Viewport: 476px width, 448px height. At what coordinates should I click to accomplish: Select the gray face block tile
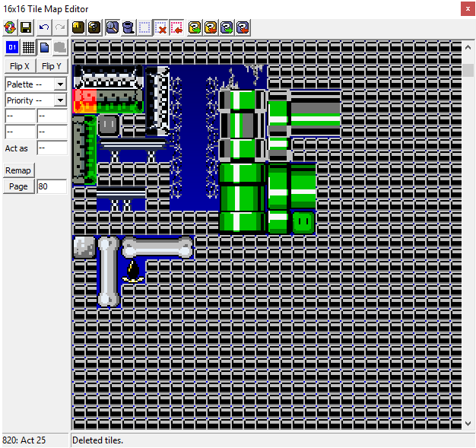[109, 126]
